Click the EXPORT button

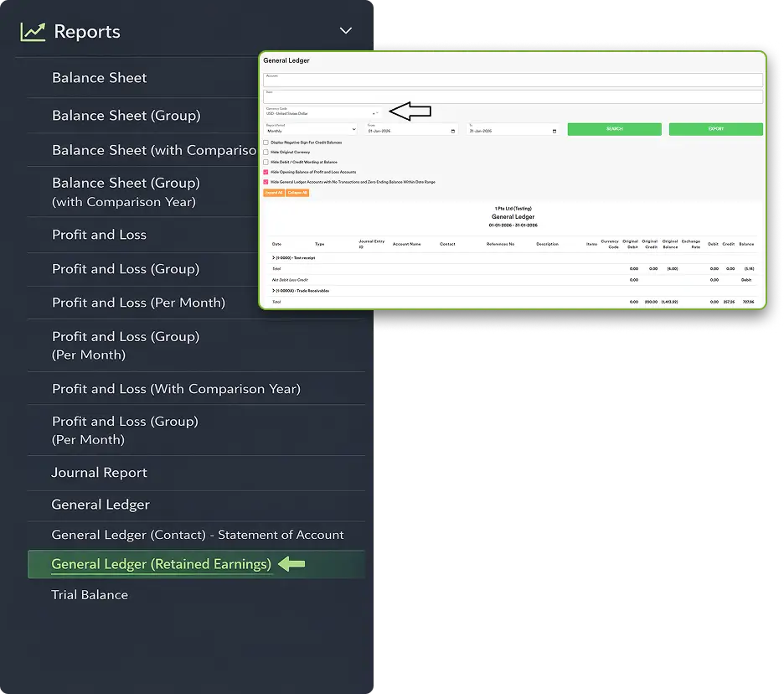tap(716, 129)
